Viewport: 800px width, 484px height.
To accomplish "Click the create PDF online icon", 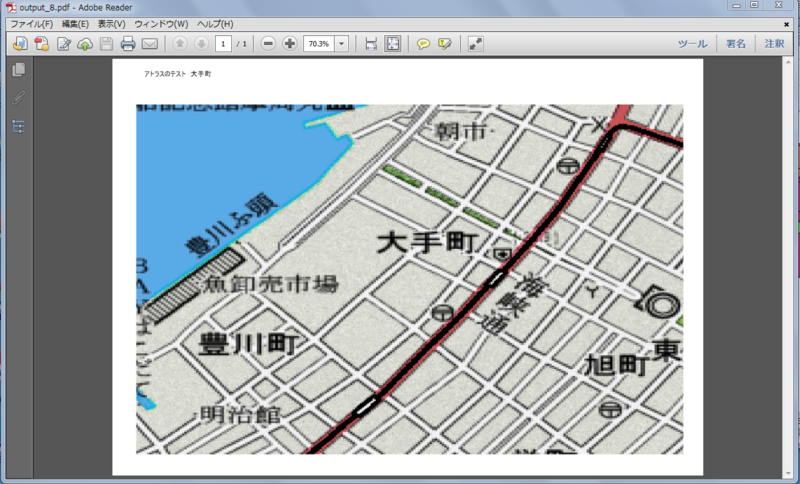I will click(20, 44).
